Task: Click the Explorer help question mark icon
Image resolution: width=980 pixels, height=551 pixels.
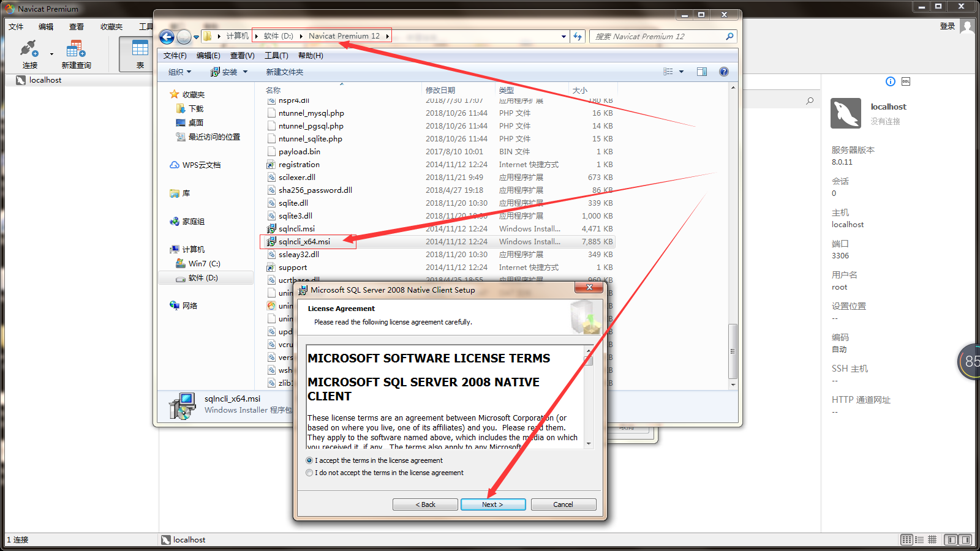Action: (723, 72)
